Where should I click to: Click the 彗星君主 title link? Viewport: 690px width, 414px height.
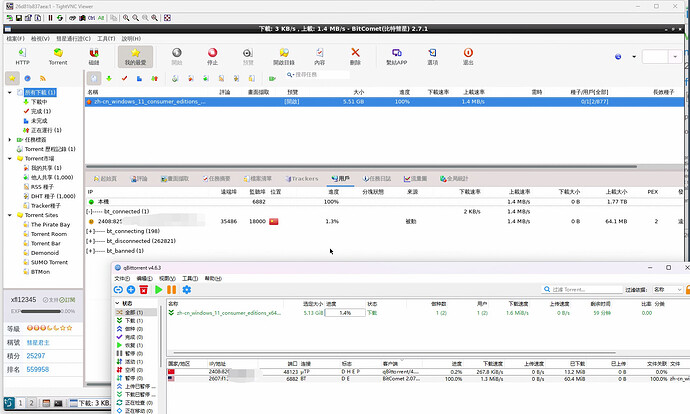38,342
